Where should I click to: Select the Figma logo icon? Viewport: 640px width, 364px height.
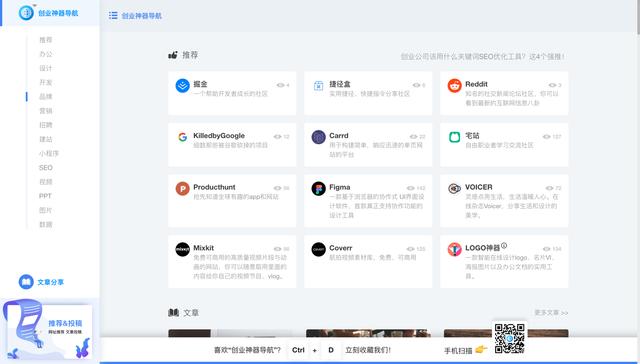coord(318,189)
